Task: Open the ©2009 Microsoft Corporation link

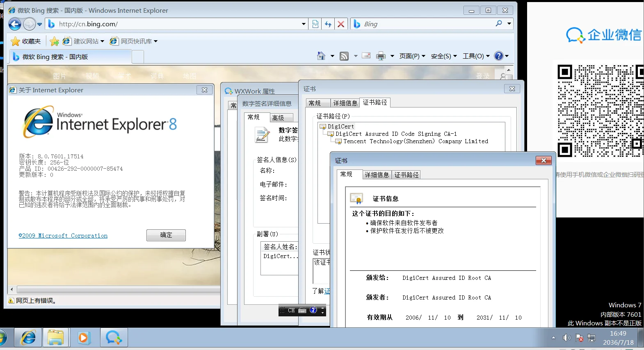Action: coord(63,236)
